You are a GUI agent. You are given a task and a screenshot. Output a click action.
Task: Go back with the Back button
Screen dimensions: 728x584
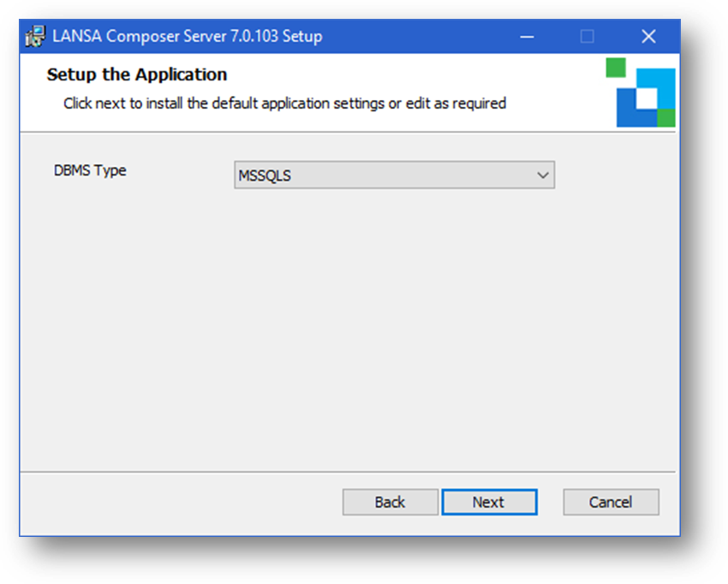coord(390,502)
